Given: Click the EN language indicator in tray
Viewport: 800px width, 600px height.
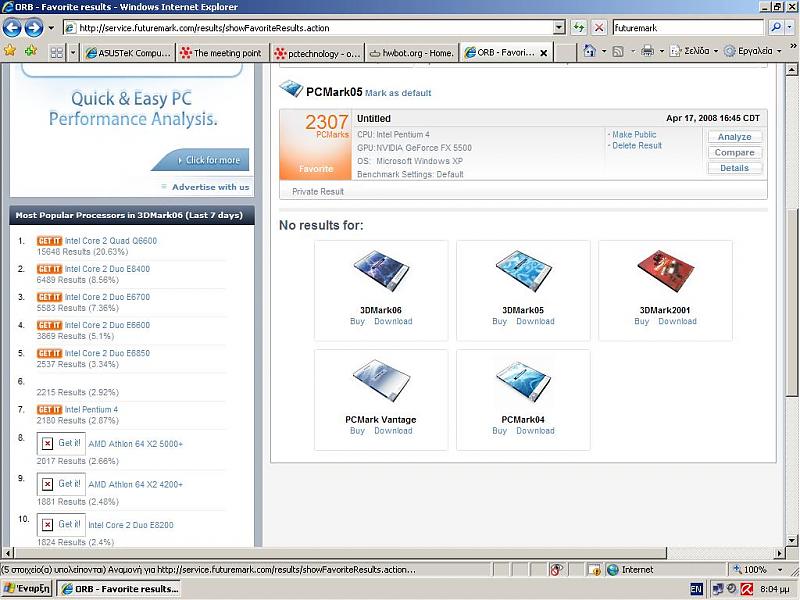Looking at the screenshot, I should point(696,589).
